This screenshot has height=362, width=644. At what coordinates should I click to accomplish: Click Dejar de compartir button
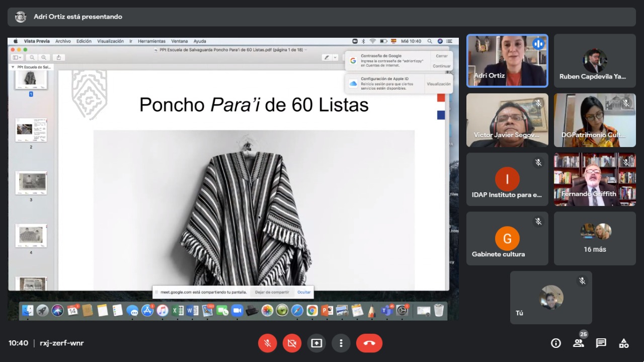coord(272,292)
